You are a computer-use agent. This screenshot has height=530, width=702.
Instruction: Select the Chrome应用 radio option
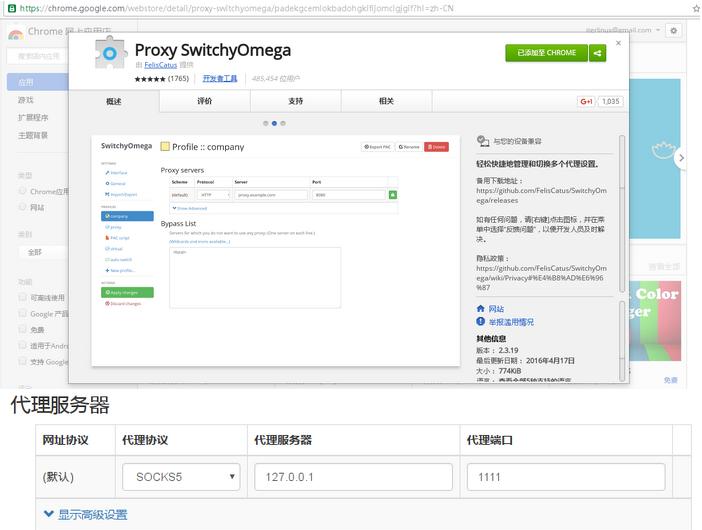point(22,191)
